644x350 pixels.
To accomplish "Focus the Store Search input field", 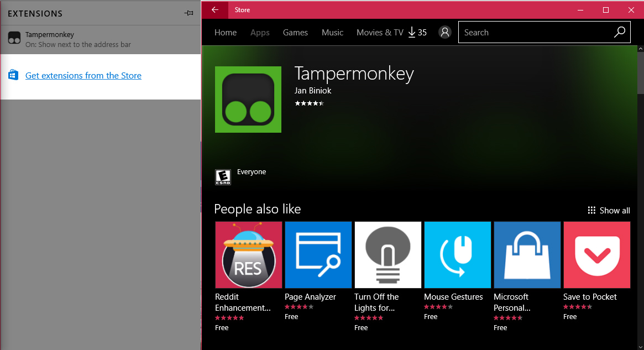I will tap(533, 33).
